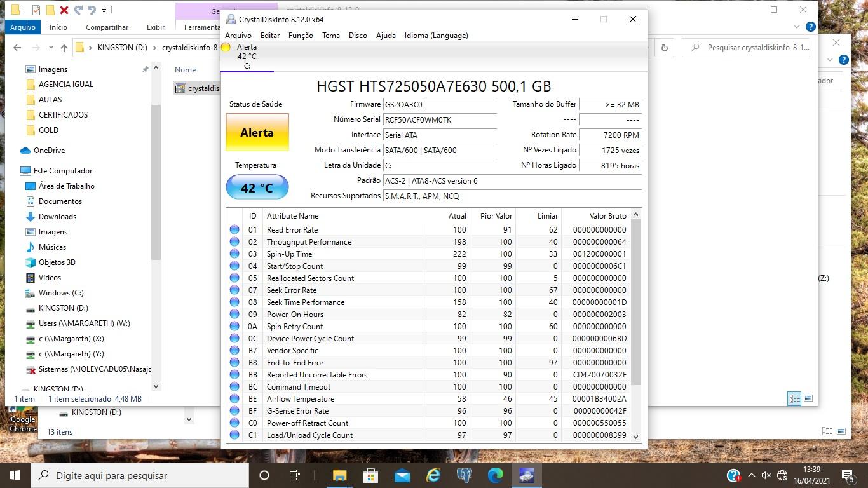This screenshot has height=488, width=868.
Task: Open Microsoft Store from the taskbar
Action: (371, 475)
